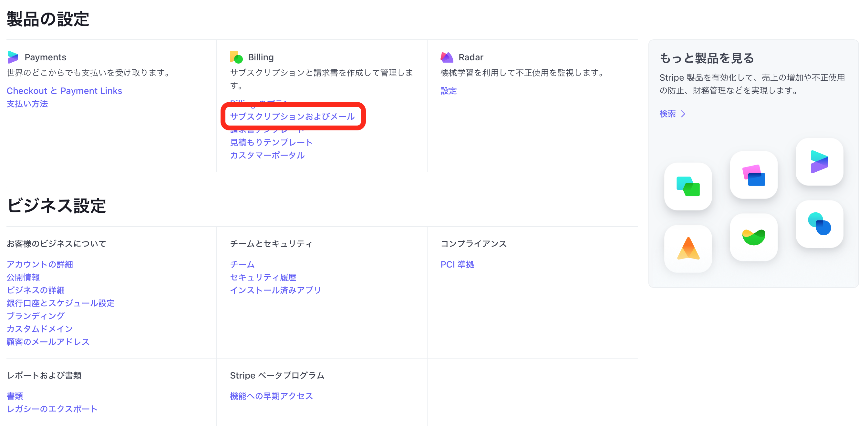This screenshot has height=426, width=868.
Task: Open カスタマーポータル settings
Action: (x=267, y=155)
